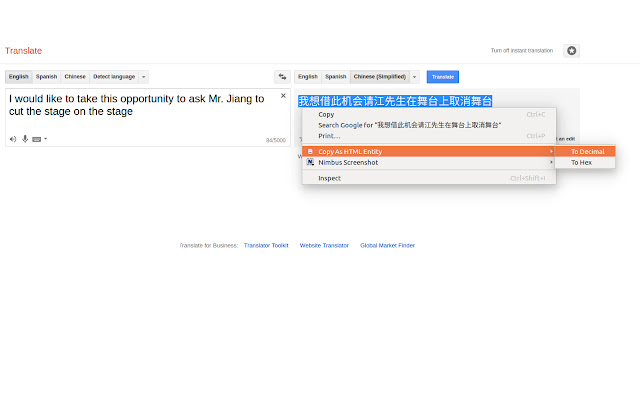Click the Copy As HTML Entity menu icon

pyautogui.click(x=310, y=151)
